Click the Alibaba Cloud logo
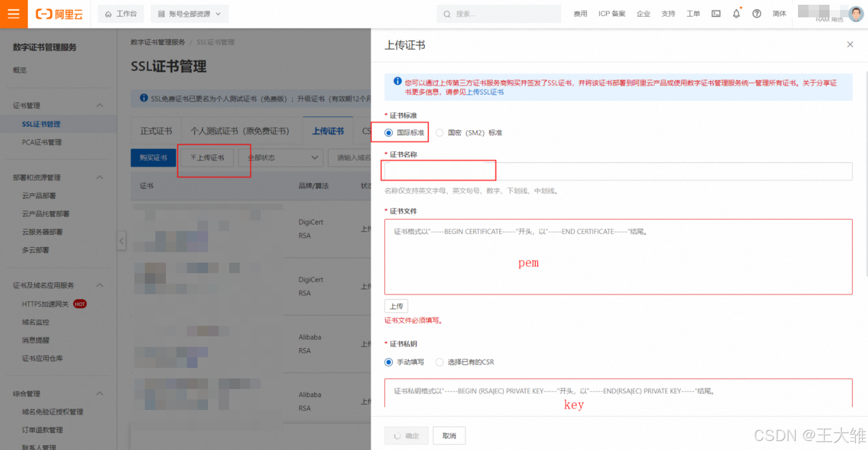The width and height of the screenshot is (868, 450). click(x=59, y=14)
